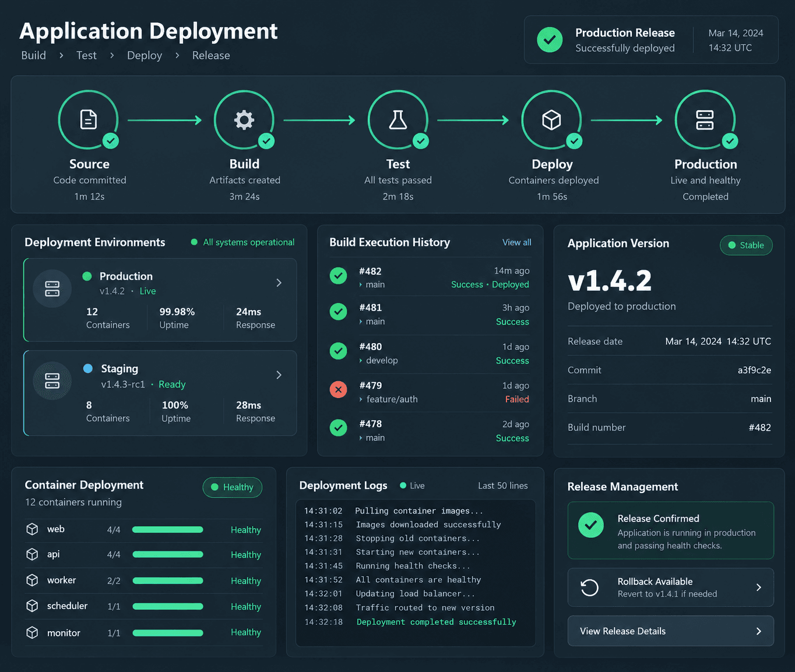
Task: Click the log line 'Deployment completed successfully'
Action: tap(437, 622)
